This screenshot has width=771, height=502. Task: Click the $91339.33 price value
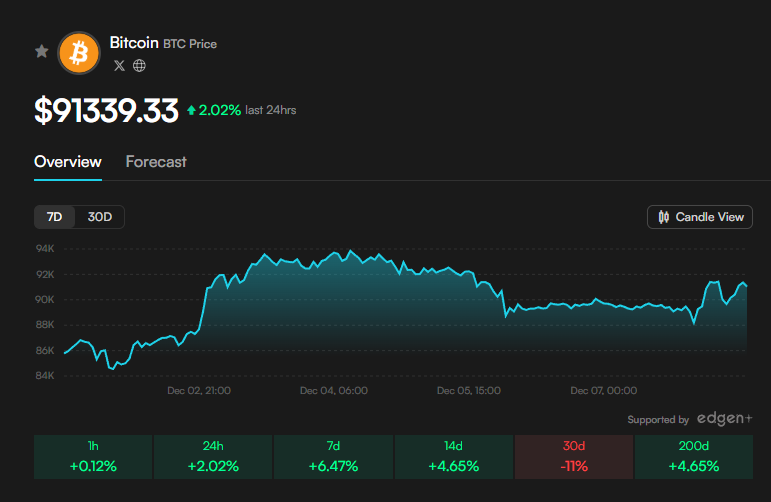coord(106,110)
